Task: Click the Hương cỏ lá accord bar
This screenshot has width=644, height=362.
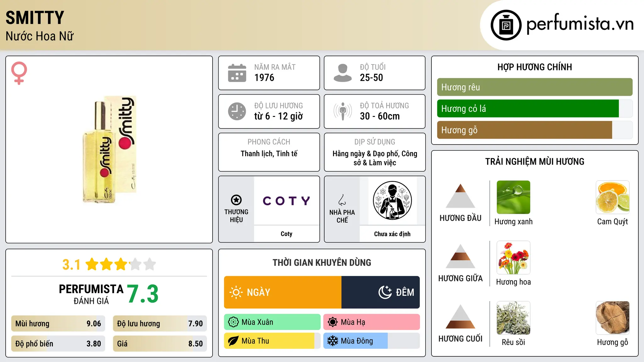Action: tap(535, 108)
